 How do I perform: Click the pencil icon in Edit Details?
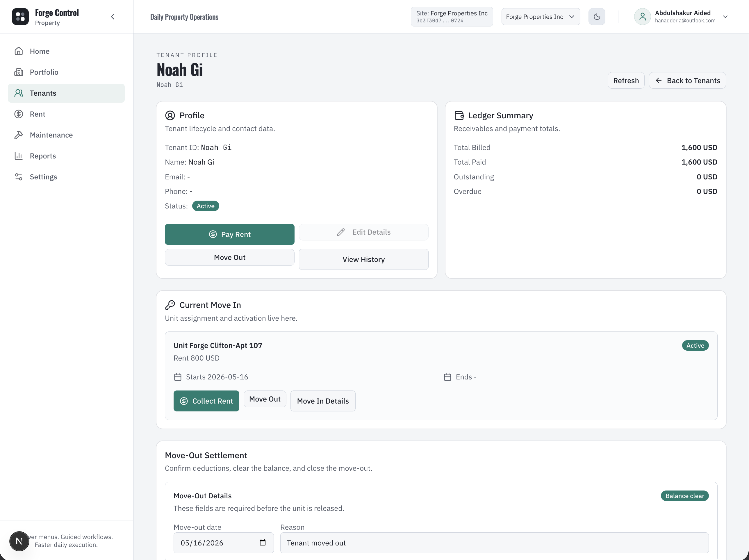[341, 232]
